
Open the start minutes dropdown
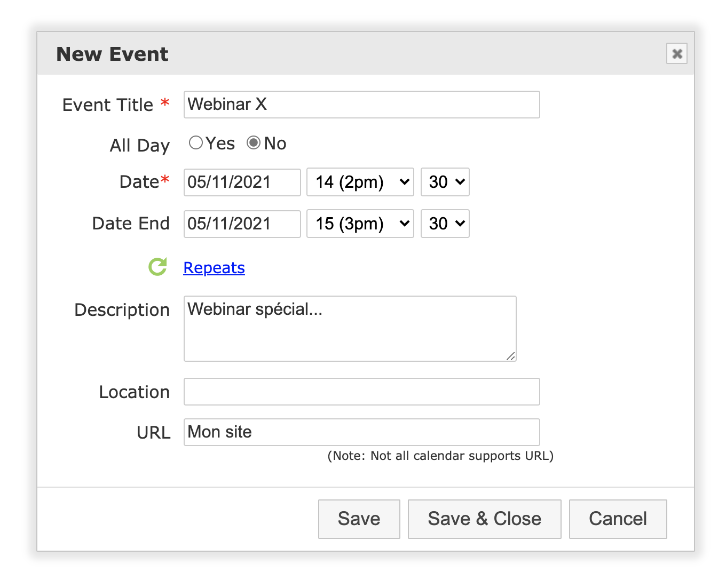[445, 182]
